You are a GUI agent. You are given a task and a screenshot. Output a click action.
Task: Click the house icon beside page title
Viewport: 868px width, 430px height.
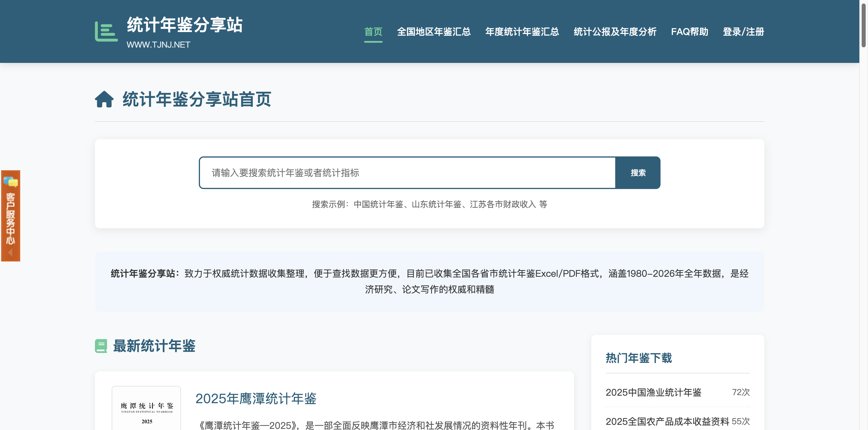click(104, 99)
